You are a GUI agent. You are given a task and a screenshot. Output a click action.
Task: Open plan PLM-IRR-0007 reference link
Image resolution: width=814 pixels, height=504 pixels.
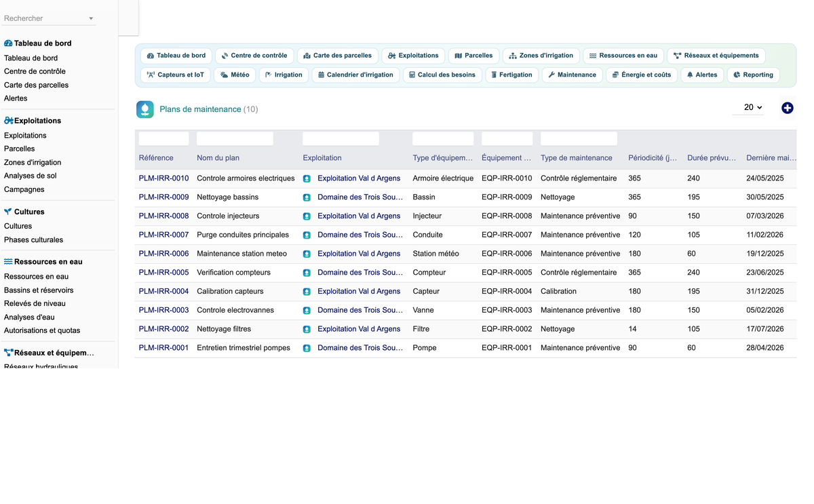[x=163, y=235]
